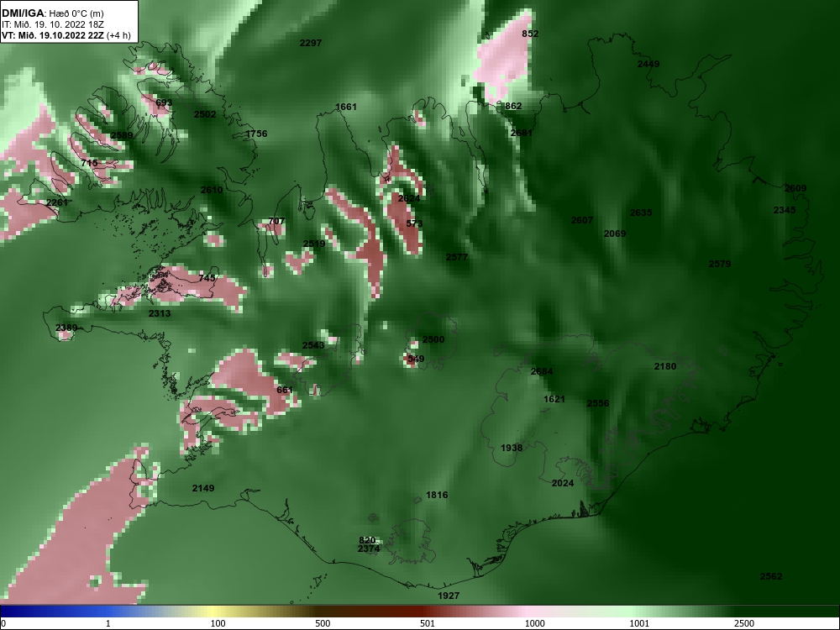Click the map value 2684
This screenshot has width=840, height=630.
(542, 372)
